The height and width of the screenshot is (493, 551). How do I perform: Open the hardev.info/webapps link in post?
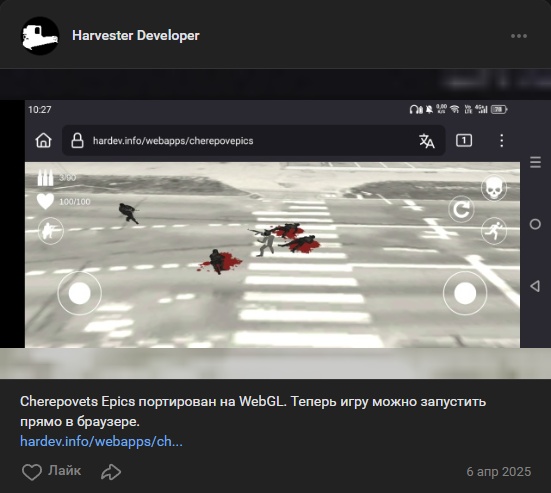(x=101, y=441)
